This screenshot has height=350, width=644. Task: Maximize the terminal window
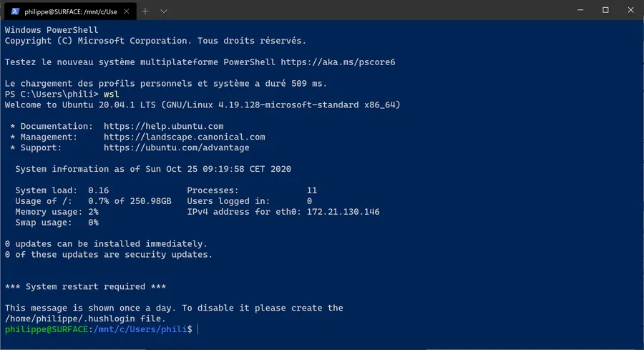pos(605,10)
